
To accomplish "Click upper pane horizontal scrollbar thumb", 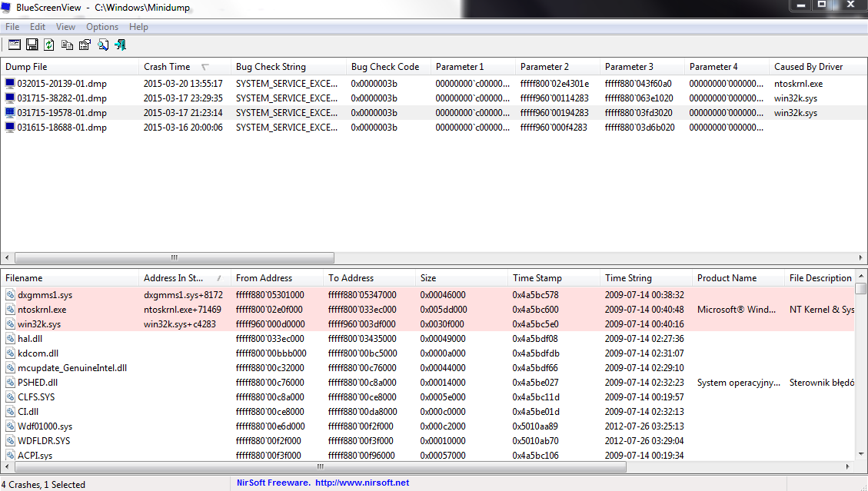I will click(175, 257).
